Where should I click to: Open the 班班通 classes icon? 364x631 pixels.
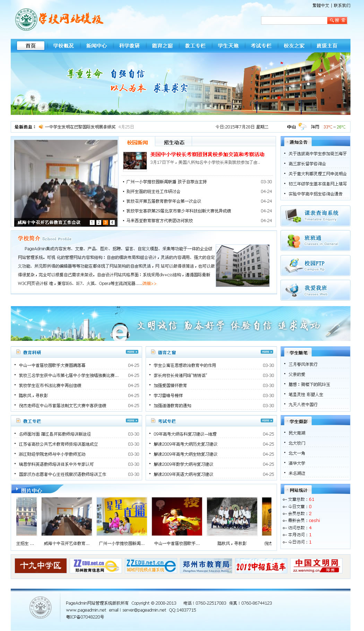pos(293,241)
